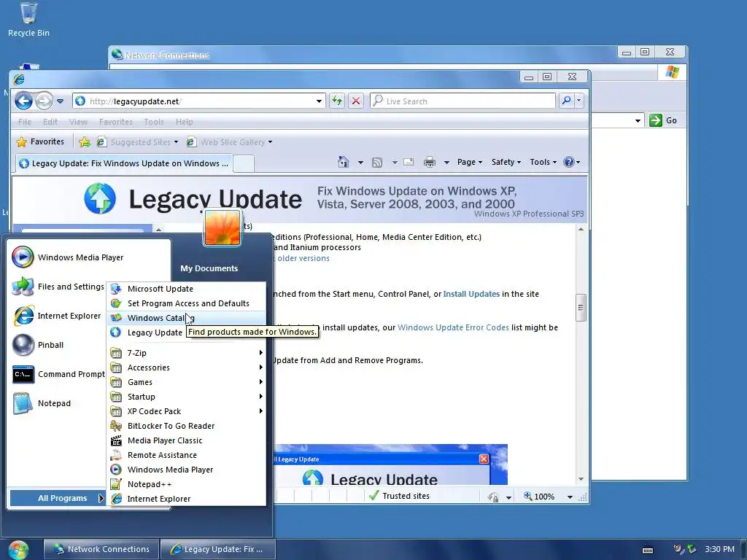The image size is (747, 560).
Task: Expand the Games program folder
Action: (x=186, y=382)
